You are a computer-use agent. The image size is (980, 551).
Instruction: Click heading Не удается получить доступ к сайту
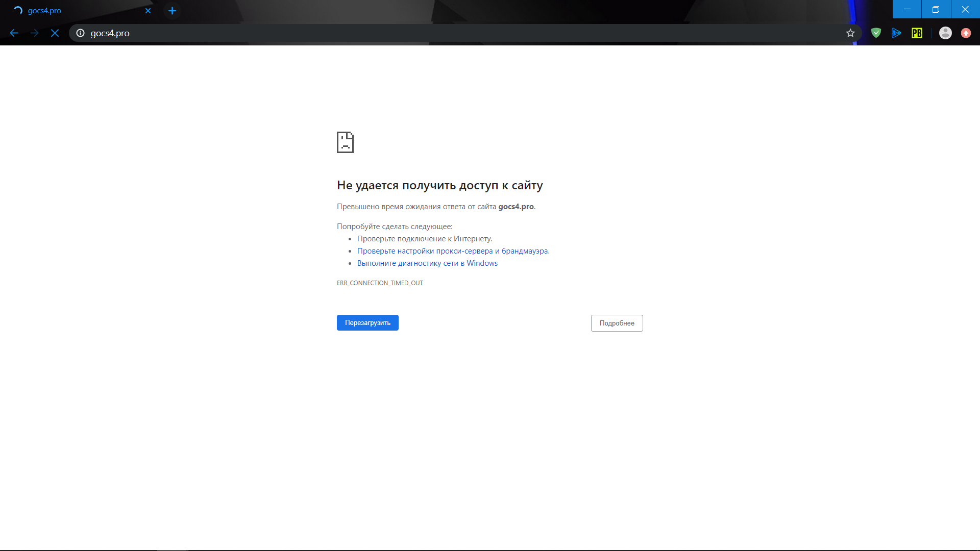pos(439,185)
